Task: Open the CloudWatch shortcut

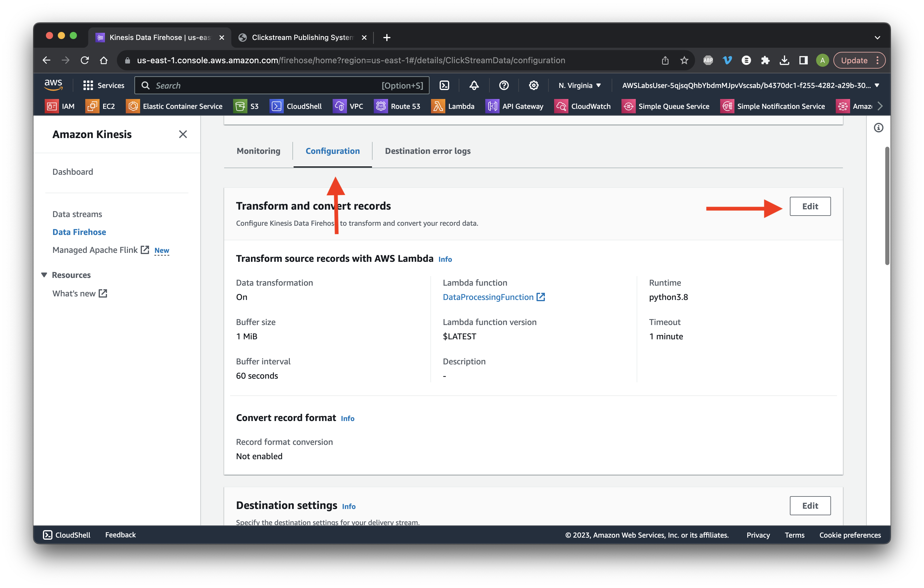Action: pos(582,106)
